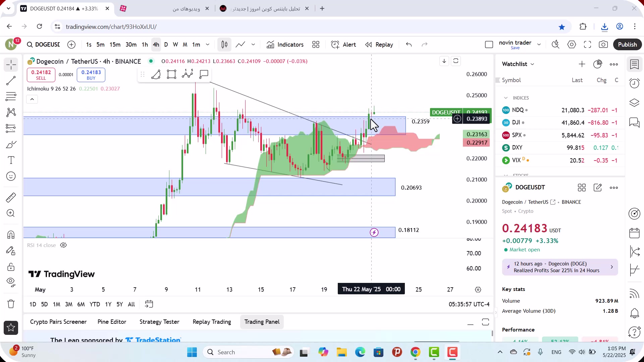Expand the novin trader layout dropdown
The height and width of the screenshot is (362, 644).
(539, 45)
